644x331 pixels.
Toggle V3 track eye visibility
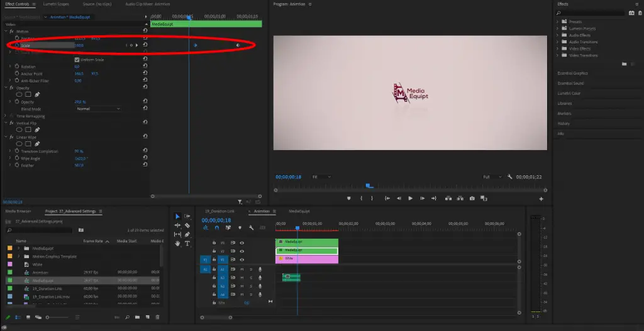point(242,243)
